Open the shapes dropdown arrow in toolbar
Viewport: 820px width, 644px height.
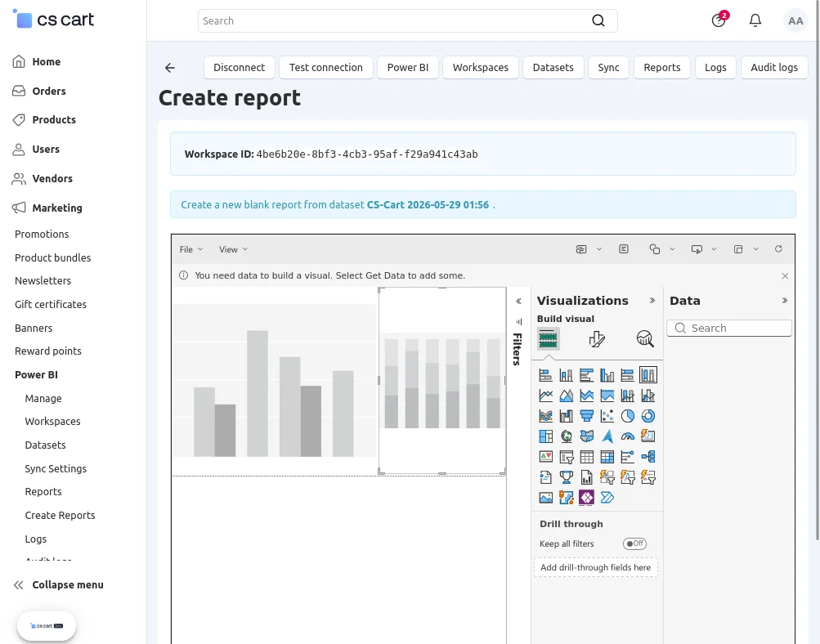pos(672,249)
